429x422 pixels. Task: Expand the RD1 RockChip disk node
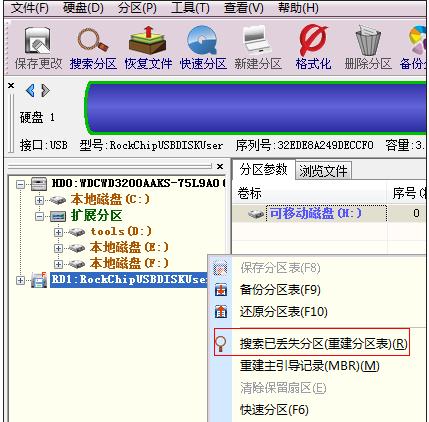coord(21,280)
